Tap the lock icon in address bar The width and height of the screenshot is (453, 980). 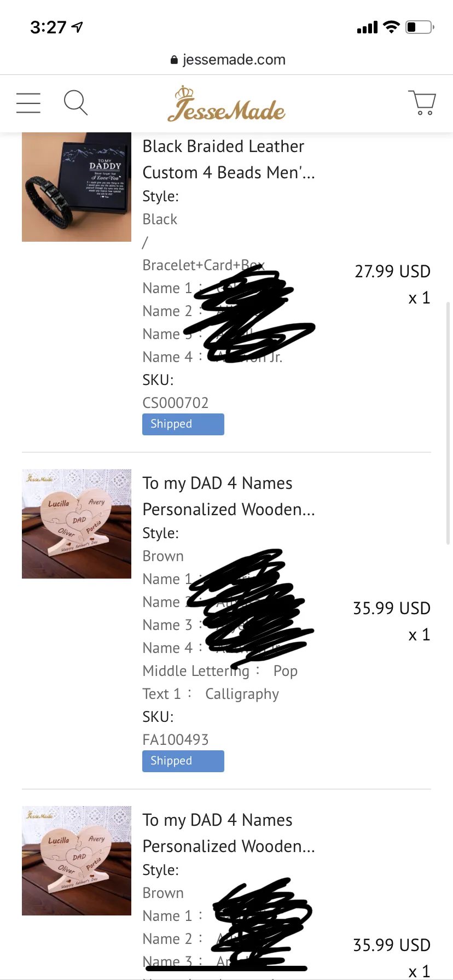pyautogui.click(x=174, y=60)
